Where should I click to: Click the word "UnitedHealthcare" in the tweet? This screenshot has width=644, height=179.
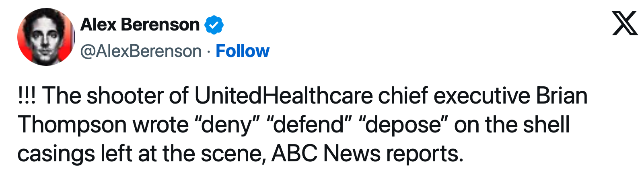[284, 96]
